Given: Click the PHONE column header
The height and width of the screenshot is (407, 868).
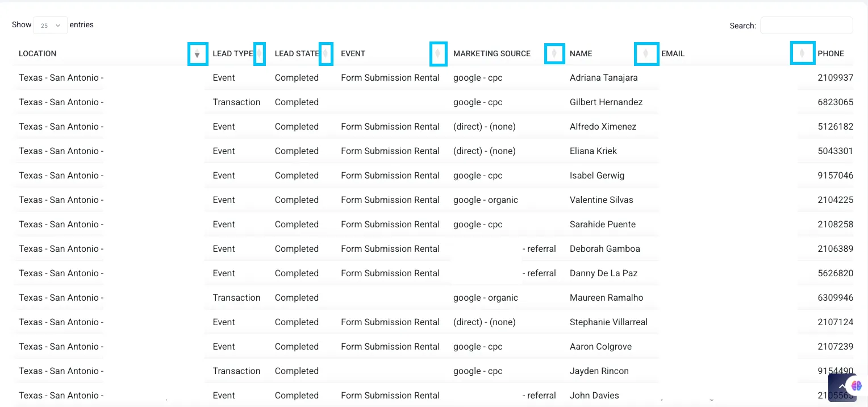Looking at the screenshot, I should pyautogui.click(x=831, y=54).
